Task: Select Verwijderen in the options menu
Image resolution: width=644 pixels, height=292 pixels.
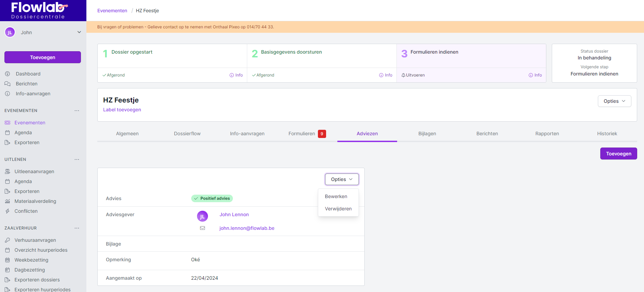Action: [338, 209]
